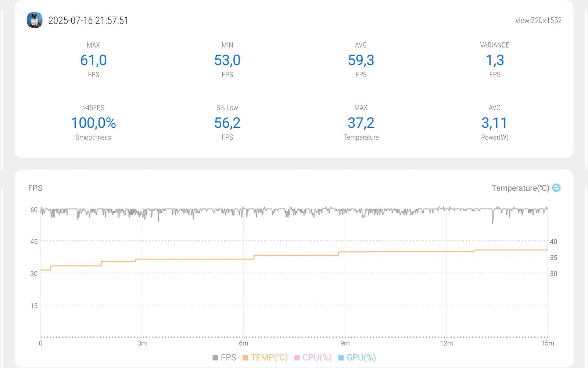Select the AVG FPS value 59,3
Image resolution: width=588 pixels, height=368 pixels.
(361, 60)
